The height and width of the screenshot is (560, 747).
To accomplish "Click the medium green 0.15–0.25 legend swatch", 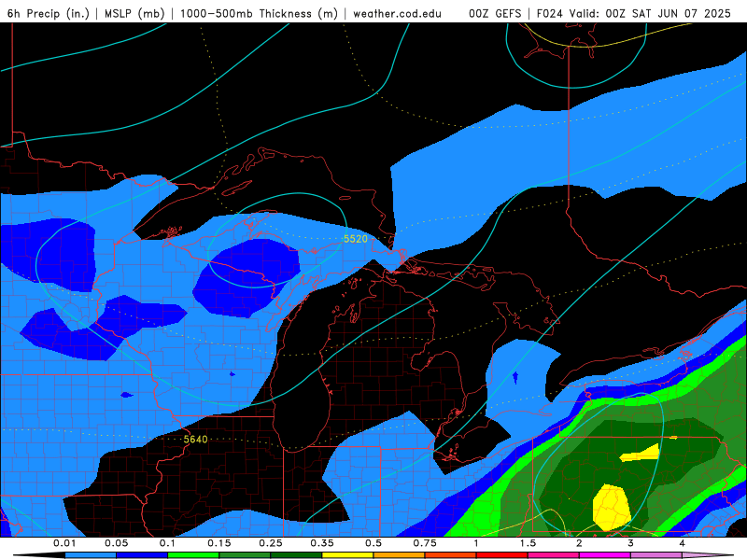I will [245, 555].
